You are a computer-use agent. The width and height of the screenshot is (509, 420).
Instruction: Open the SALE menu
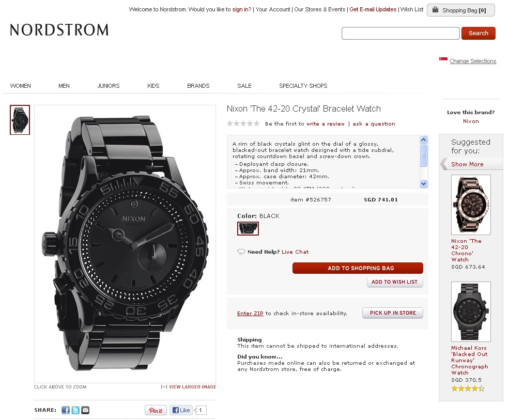[244, 86]
